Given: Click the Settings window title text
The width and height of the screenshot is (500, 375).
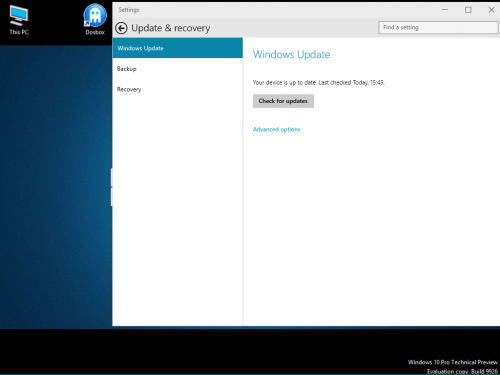Looking at the screenshot, I should point(129,10).
